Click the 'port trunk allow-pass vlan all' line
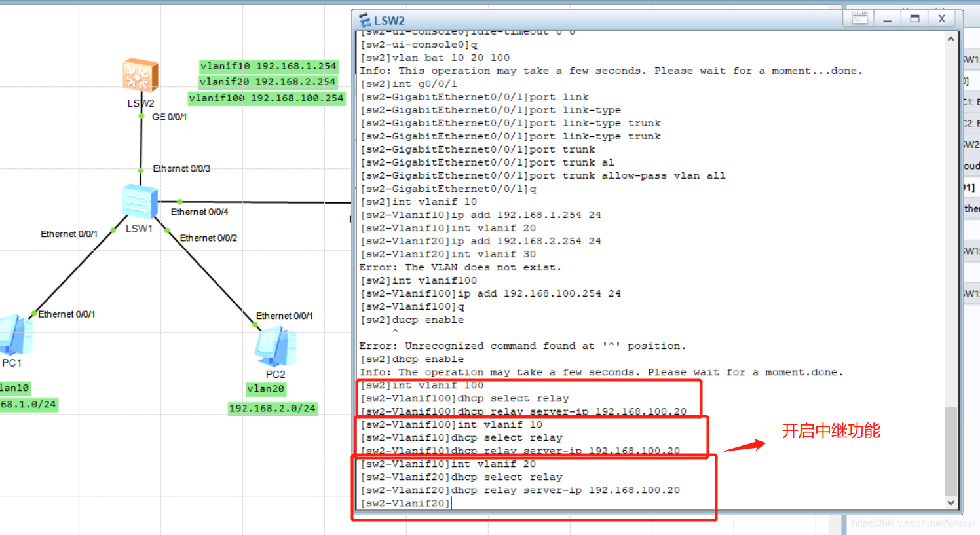 click(x=542, y=175)
